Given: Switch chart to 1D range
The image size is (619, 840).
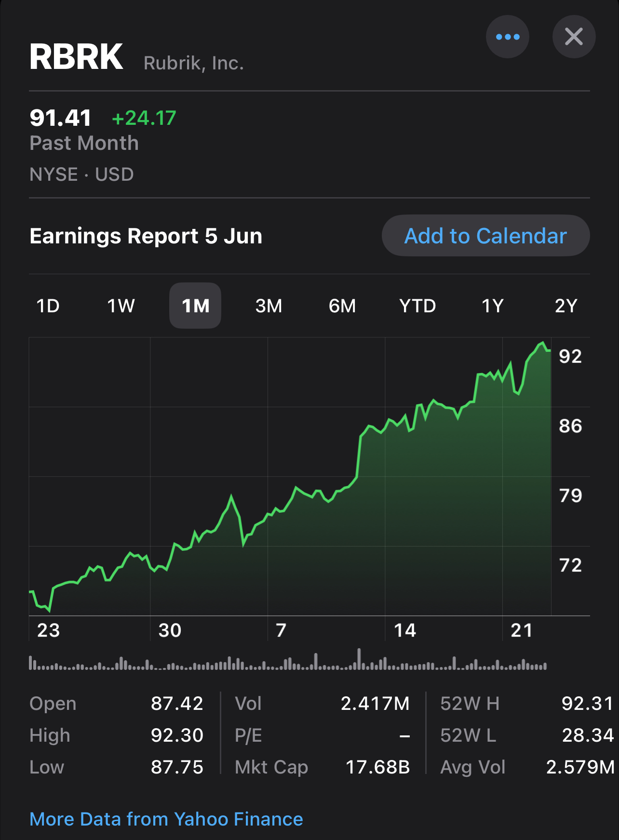Looking at the screenshot, I should pos(48,306).
